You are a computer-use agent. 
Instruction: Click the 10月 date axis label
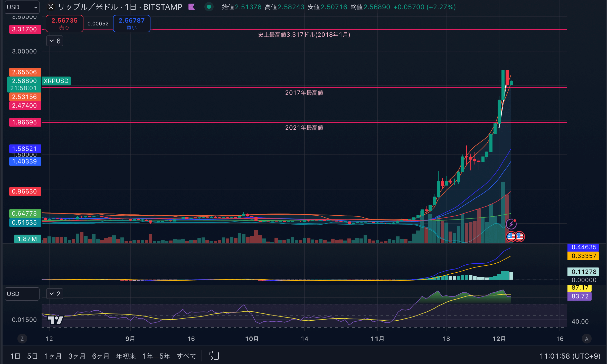tap(252, 339)
